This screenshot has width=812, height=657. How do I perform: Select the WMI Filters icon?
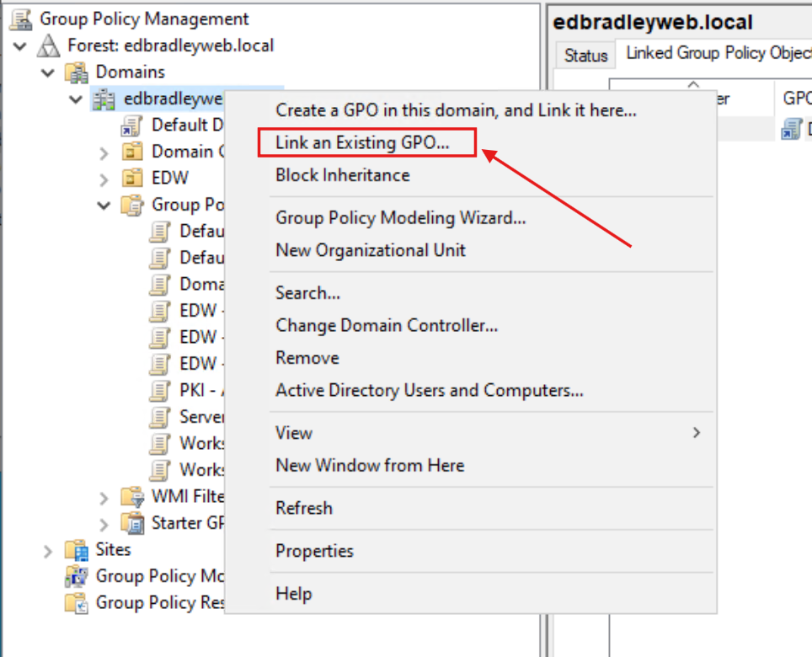132,496
